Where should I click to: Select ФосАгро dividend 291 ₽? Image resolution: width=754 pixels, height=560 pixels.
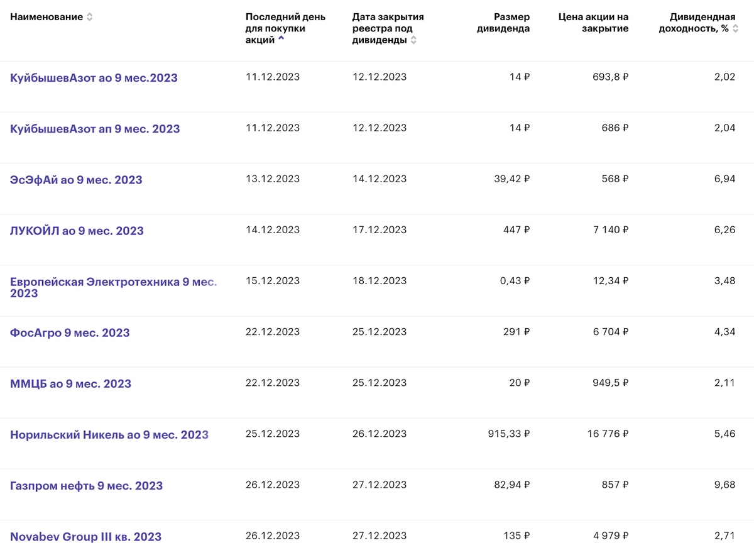click(516, 331)
